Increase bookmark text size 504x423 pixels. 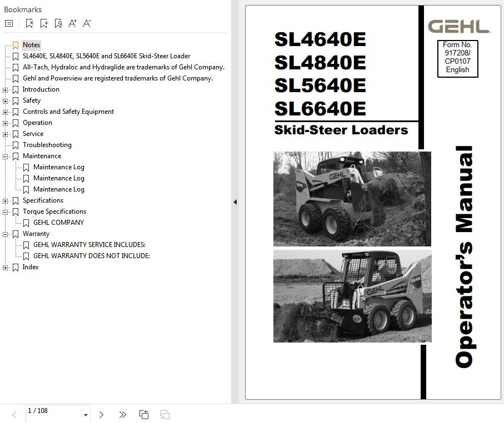72,23
